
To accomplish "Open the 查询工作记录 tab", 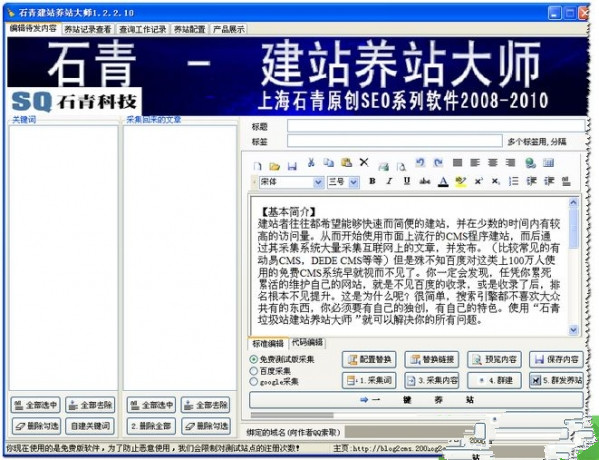I will coord(142,29).
